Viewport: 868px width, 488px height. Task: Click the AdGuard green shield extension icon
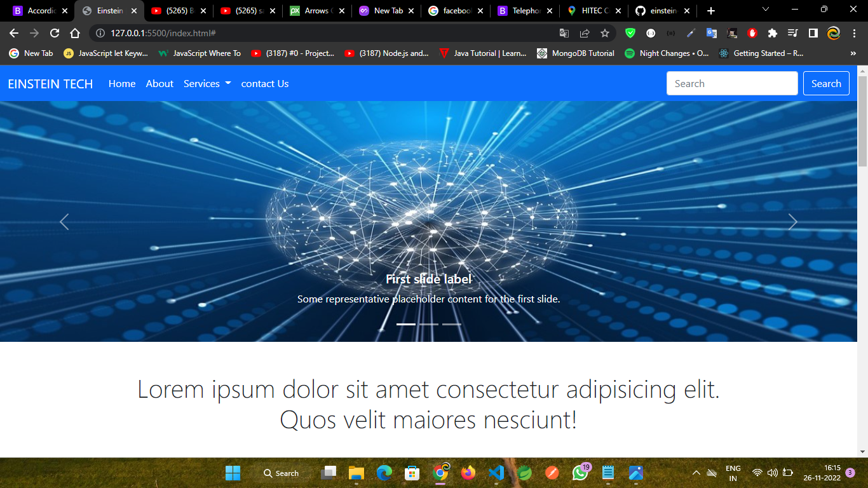630,33
